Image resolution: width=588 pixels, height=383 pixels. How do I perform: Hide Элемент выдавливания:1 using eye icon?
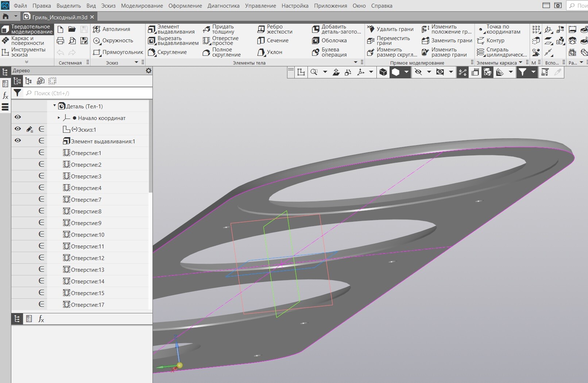point(18,140)
